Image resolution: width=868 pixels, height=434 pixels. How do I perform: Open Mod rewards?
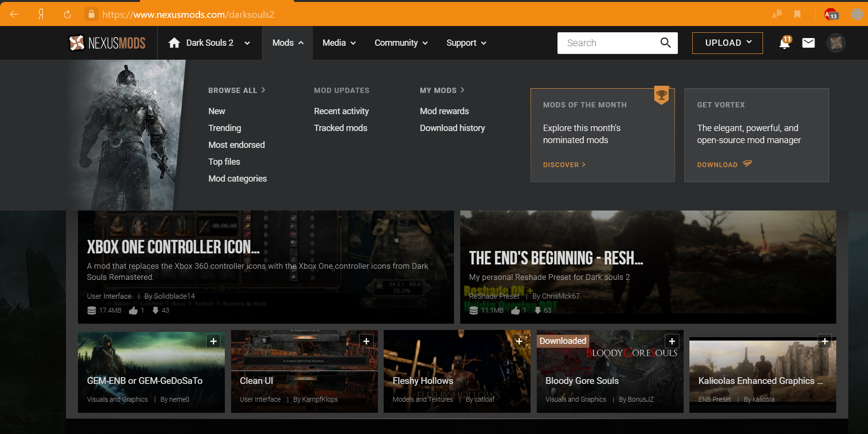(444, 111)
